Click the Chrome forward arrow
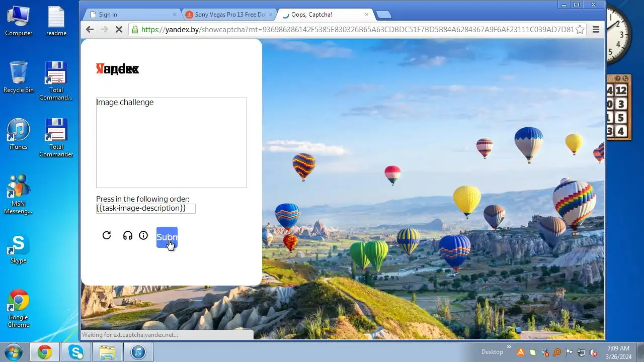 coord(104,30)
